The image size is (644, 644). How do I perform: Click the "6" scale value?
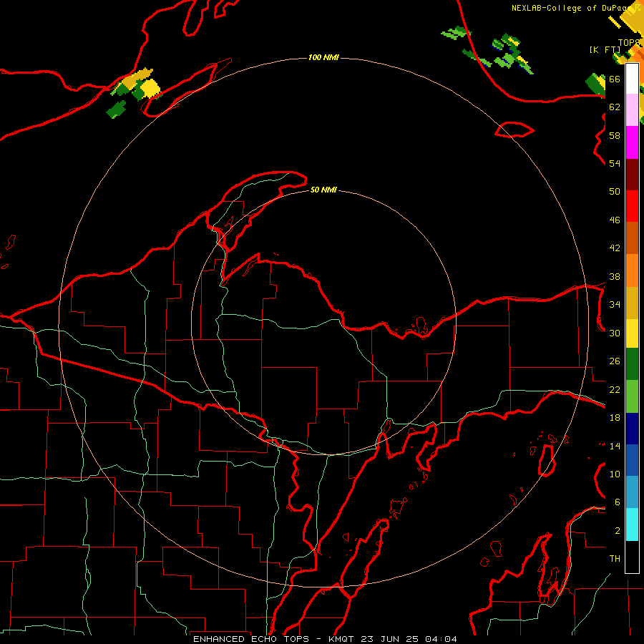coord(618,502)
